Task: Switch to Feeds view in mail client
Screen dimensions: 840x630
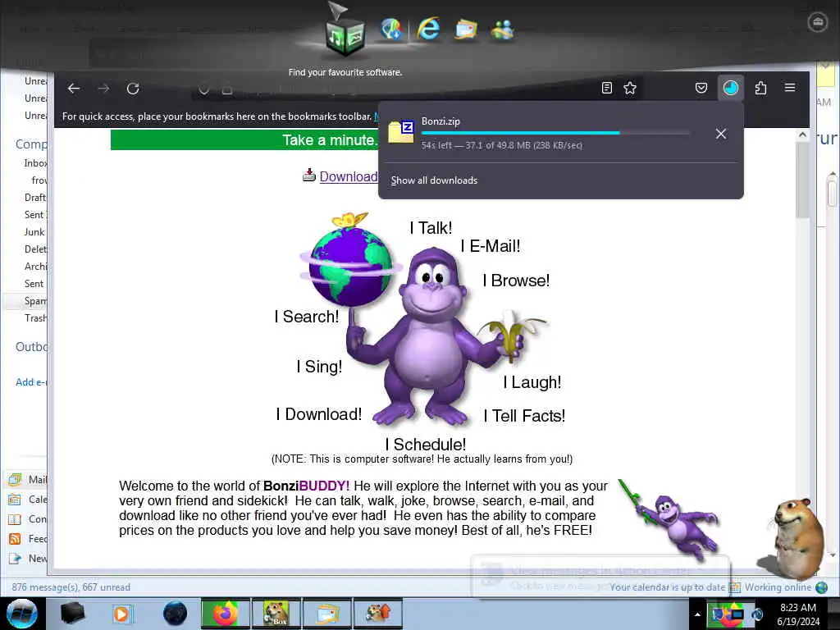Action: (x=28, y=539)
